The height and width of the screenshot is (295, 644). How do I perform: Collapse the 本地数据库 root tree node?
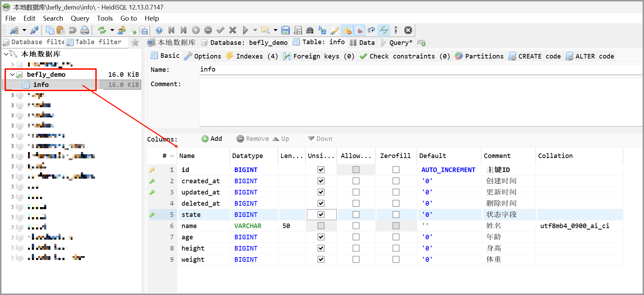pos(6,54)
